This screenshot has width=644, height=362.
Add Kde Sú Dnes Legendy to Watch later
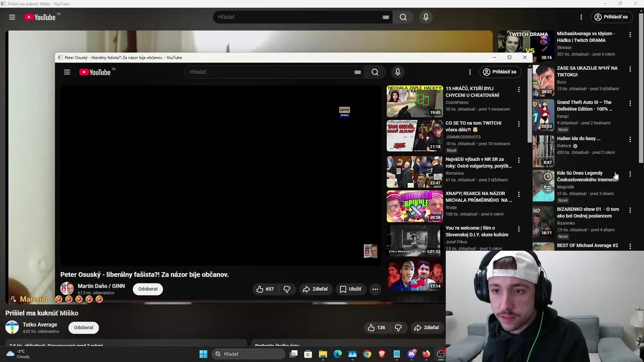(x=547, y=177)
